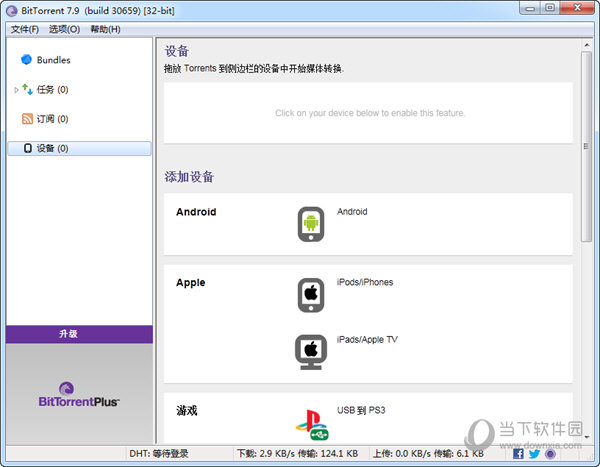Click the USB 到 PS3 text link
The height and width of the screenshot is (467, 600).
pyautogui.click(x=361, y=410)
